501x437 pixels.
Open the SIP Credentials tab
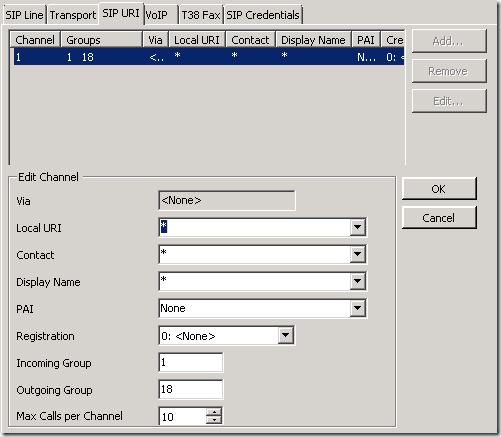(x=263, y=15)
